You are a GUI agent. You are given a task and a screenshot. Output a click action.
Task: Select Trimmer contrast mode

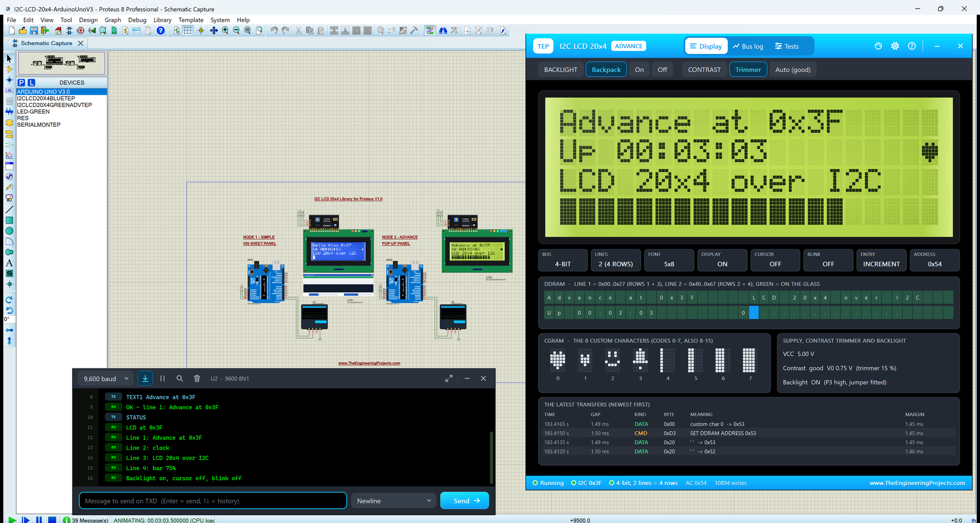click(748, 70)
